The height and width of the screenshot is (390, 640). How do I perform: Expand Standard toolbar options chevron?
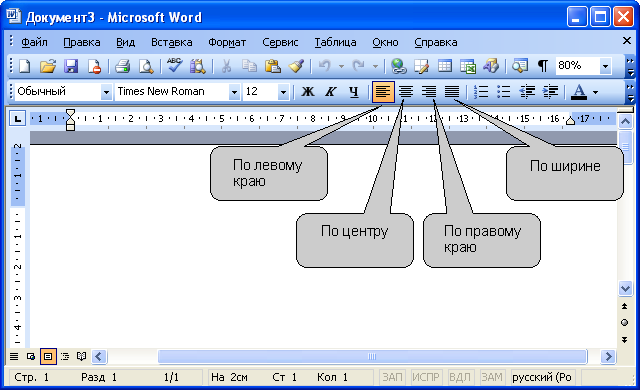click(x=630, y=66)
